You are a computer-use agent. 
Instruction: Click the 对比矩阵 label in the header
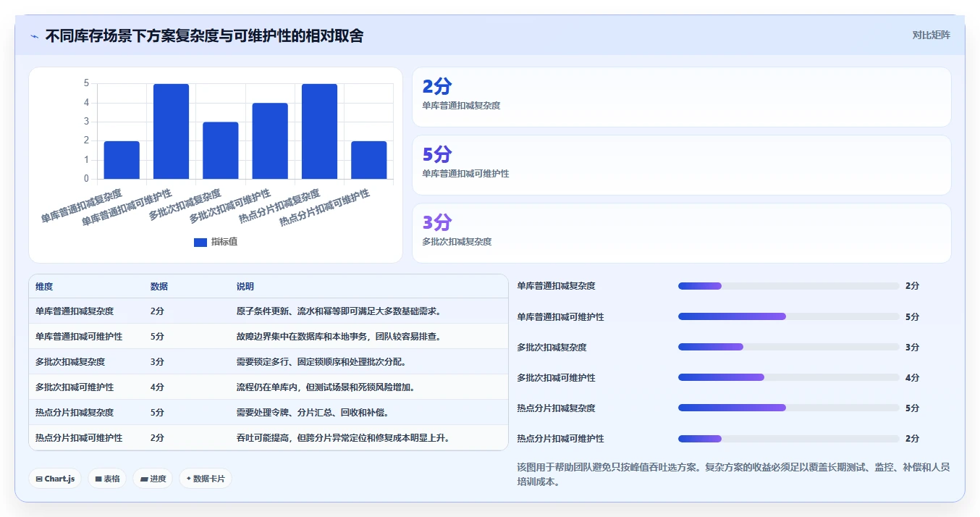(x=931, y=35)
